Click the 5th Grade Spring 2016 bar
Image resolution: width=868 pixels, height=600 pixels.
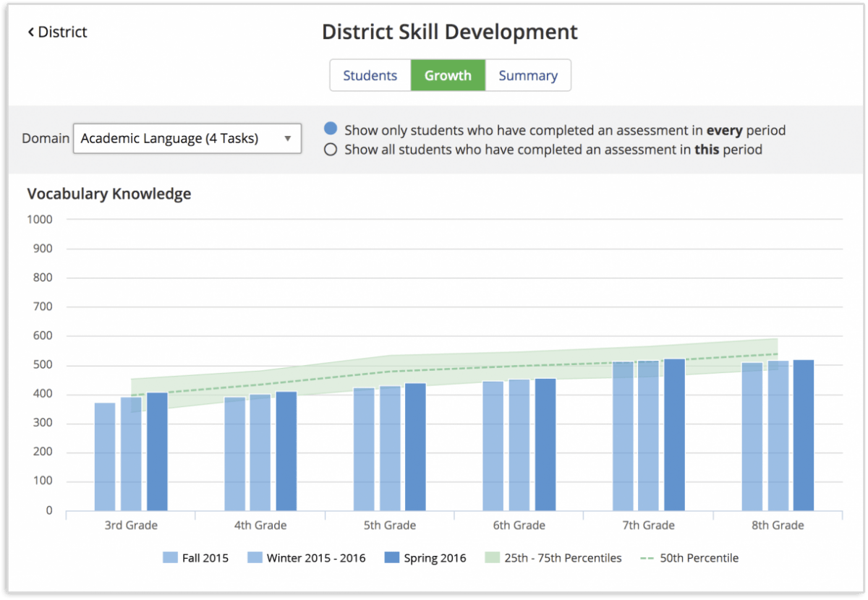coord(415,447)
